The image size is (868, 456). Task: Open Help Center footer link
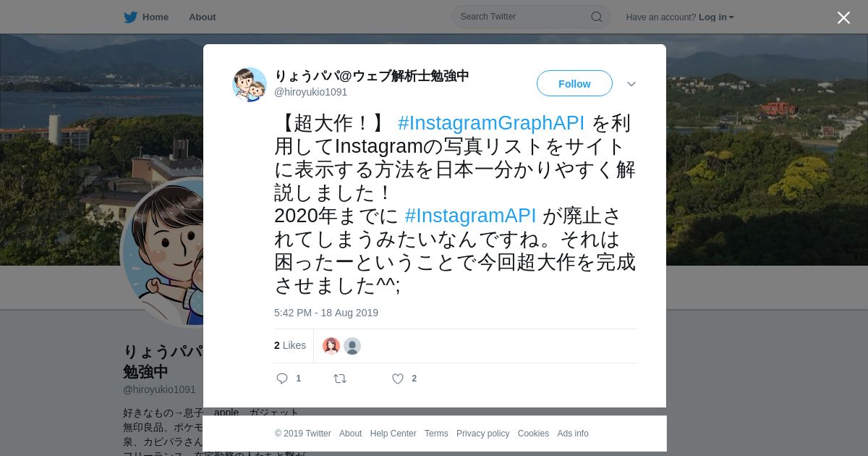(x=393, y=434)
